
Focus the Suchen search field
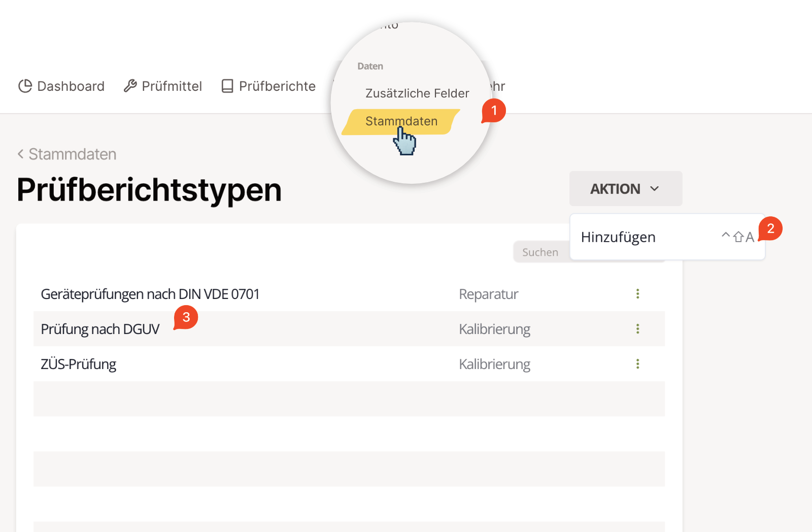pyautogui.click(x=540, y=252)
